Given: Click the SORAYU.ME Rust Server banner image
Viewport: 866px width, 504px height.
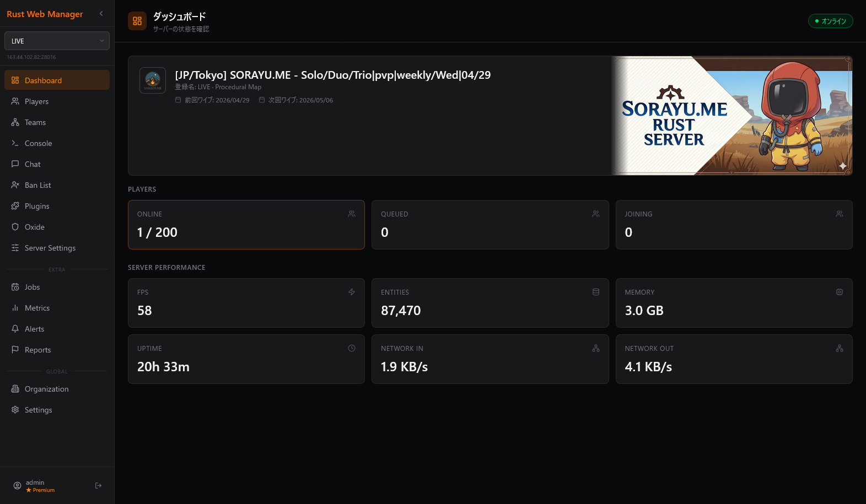Looking at the screenshot, I should pyautogui.click(x=731, y=116).
